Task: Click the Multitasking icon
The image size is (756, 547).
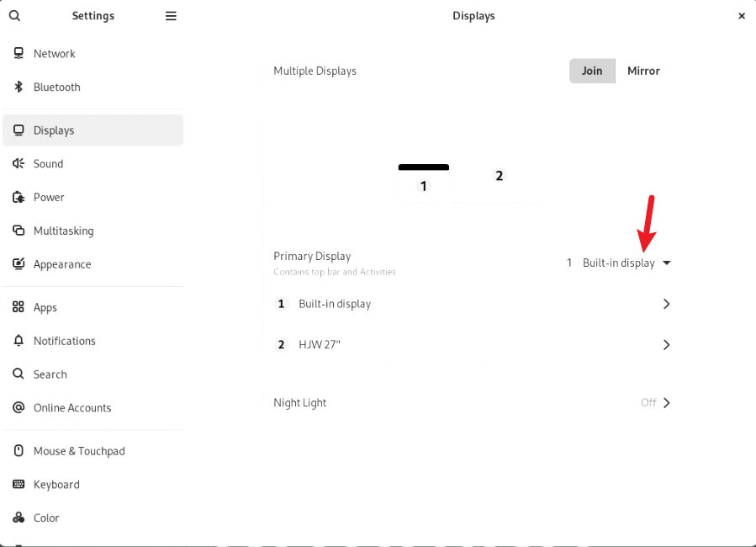Action: (x=19, y=231)
